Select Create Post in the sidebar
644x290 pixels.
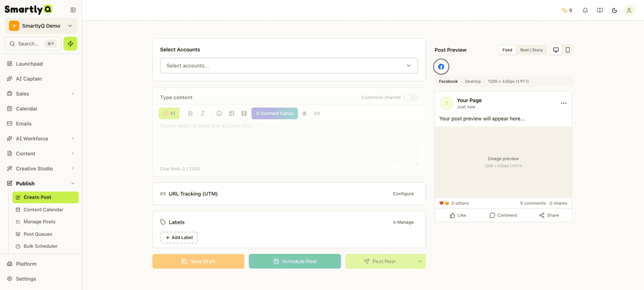pos(45,197)
